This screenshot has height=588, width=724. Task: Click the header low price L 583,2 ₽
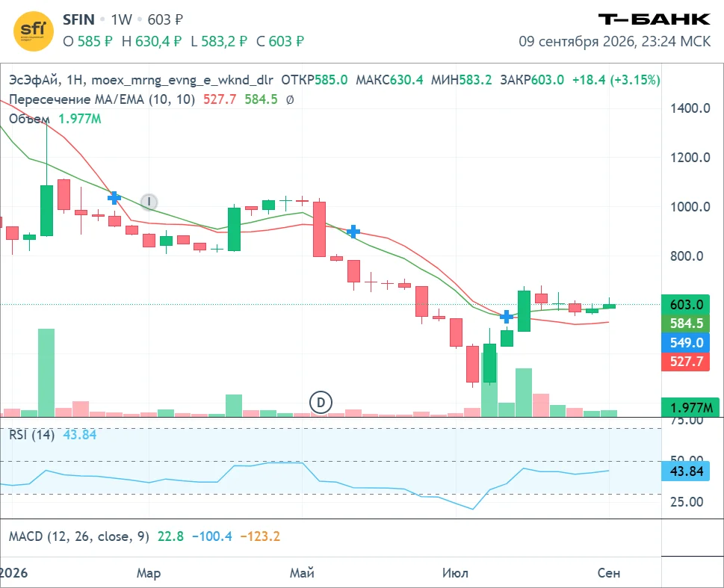tap(219, 42)
